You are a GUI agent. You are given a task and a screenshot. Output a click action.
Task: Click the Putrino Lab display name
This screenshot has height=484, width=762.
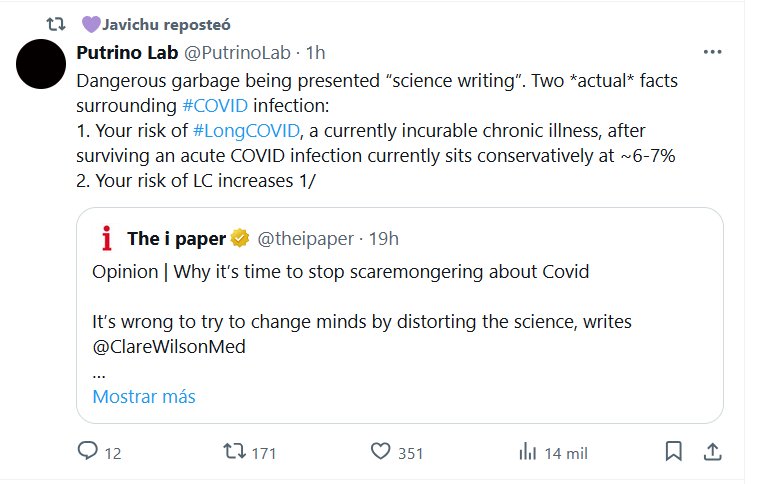(x=126, y=52)
